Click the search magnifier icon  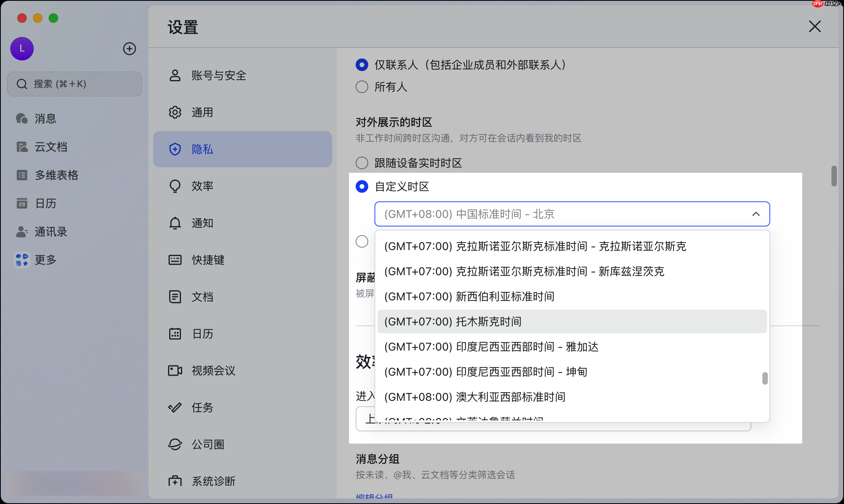tap(22, 84)
